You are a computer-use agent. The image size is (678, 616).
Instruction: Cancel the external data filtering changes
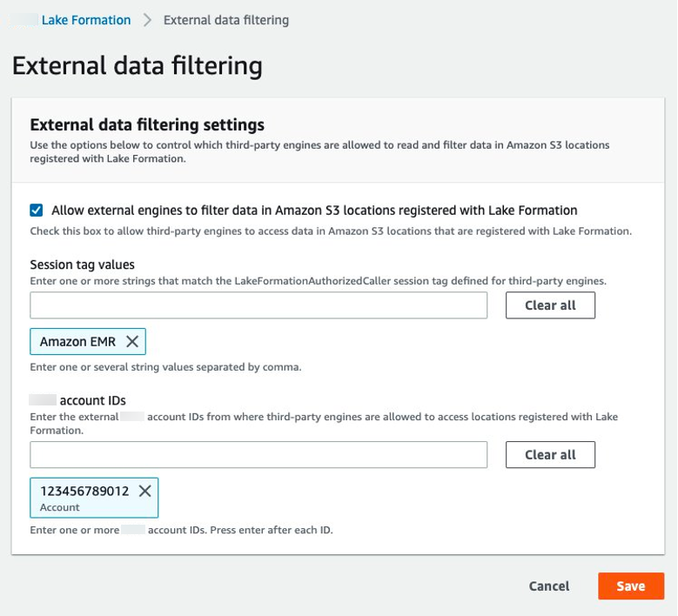click(549, 586)
